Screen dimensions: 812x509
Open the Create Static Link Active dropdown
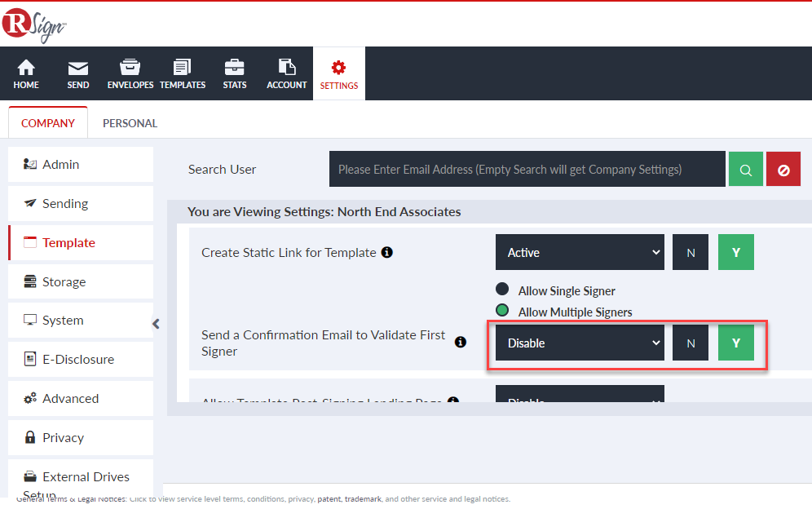(580, 252)
